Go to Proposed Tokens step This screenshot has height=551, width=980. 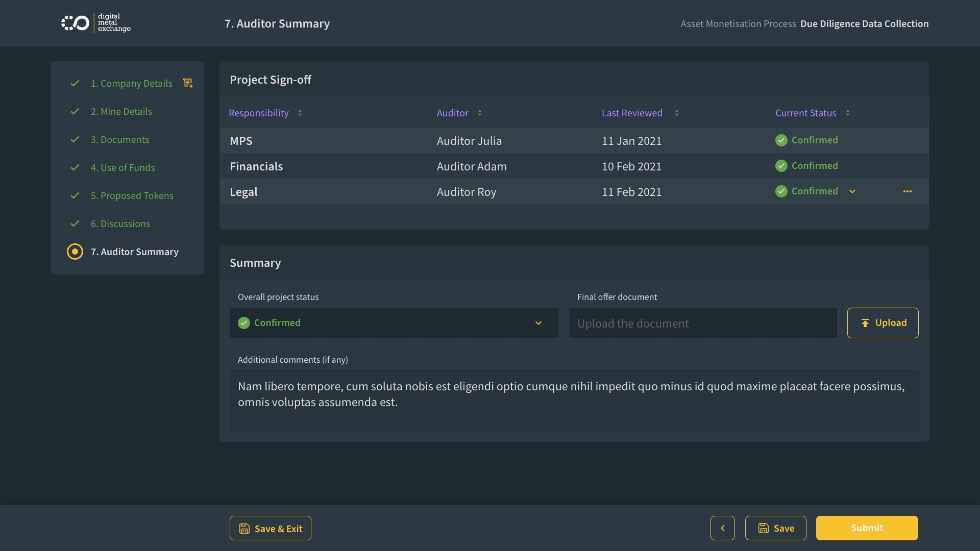(x=132, y=195)
